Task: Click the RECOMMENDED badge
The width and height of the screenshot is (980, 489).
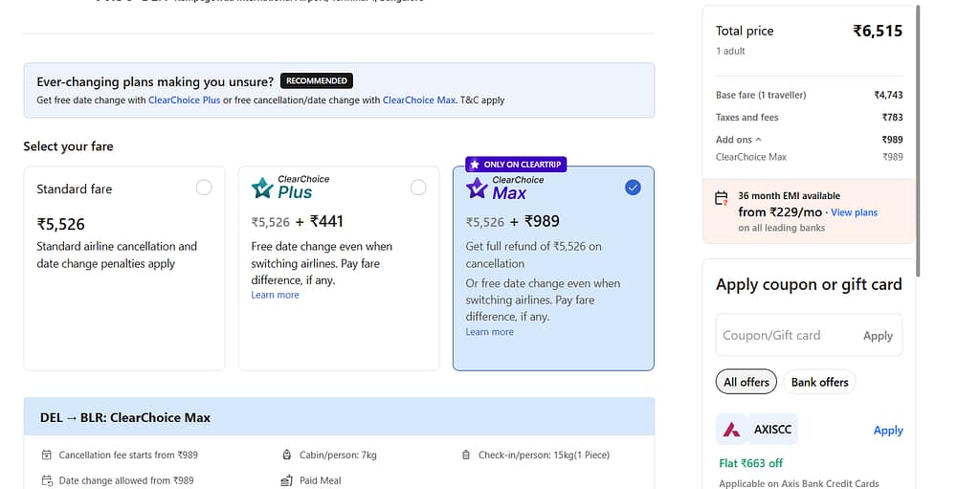Action: (316, 80)
